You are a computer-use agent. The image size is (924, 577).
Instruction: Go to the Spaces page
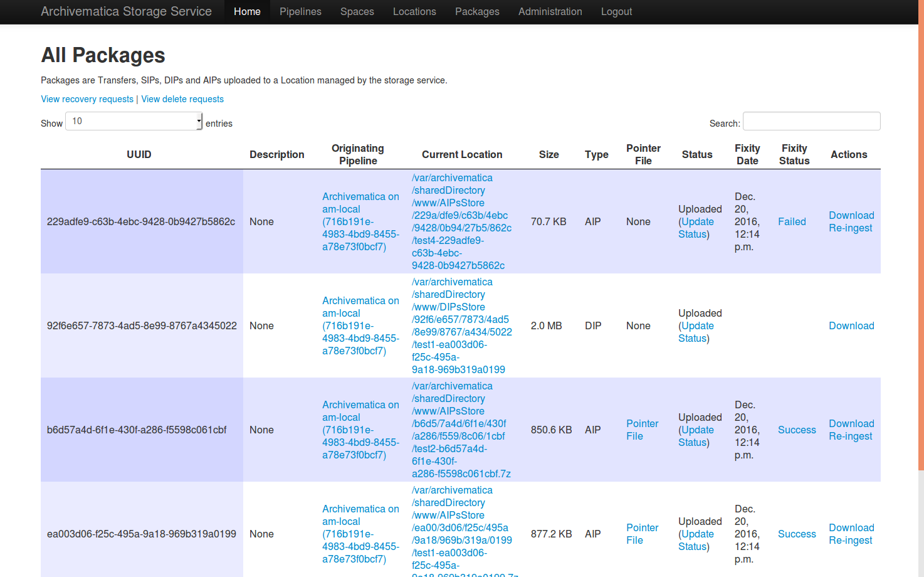pyautogui.click(x=357, y=12)
